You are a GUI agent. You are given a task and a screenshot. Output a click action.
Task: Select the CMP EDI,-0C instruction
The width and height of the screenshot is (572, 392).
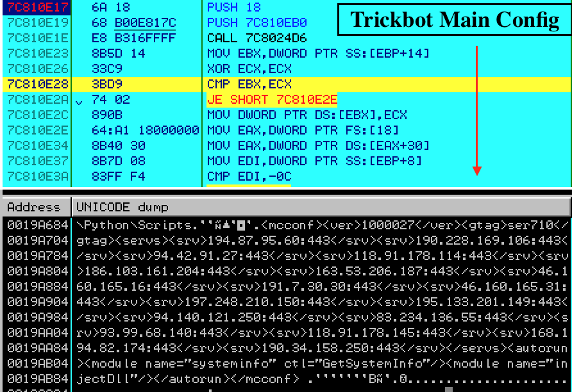tap(249, 176)
